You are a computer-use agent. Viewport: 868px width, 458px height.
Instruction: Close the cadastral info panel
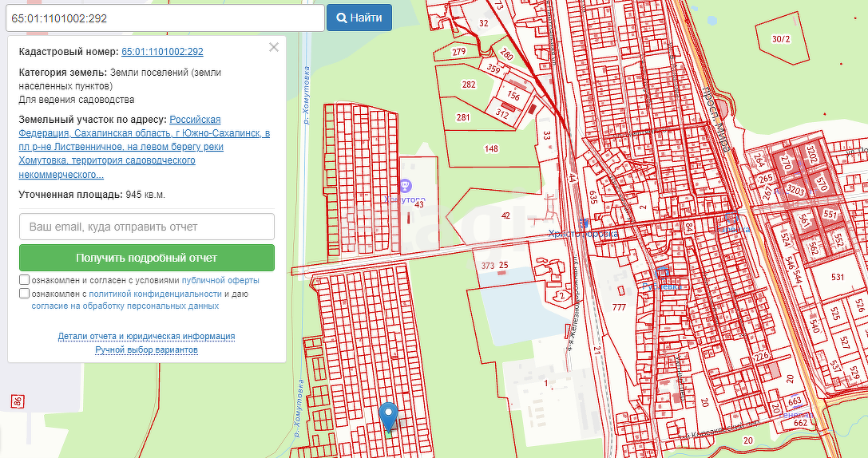pos(274,47)
